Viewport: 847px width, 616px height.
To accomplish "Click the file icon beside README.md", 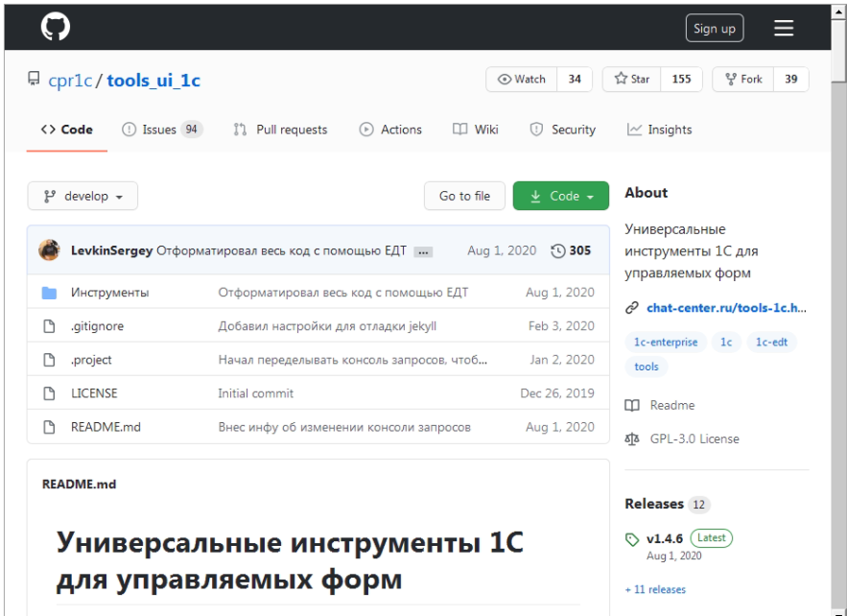I will [x=49, y=427].
